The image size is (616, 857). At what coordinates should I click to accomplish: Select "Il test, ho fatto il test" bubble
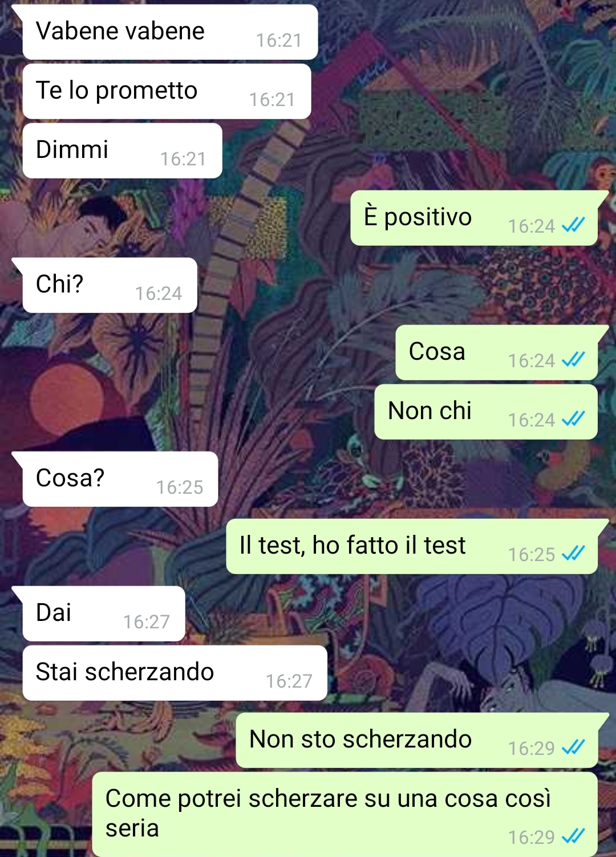[412, 546]
